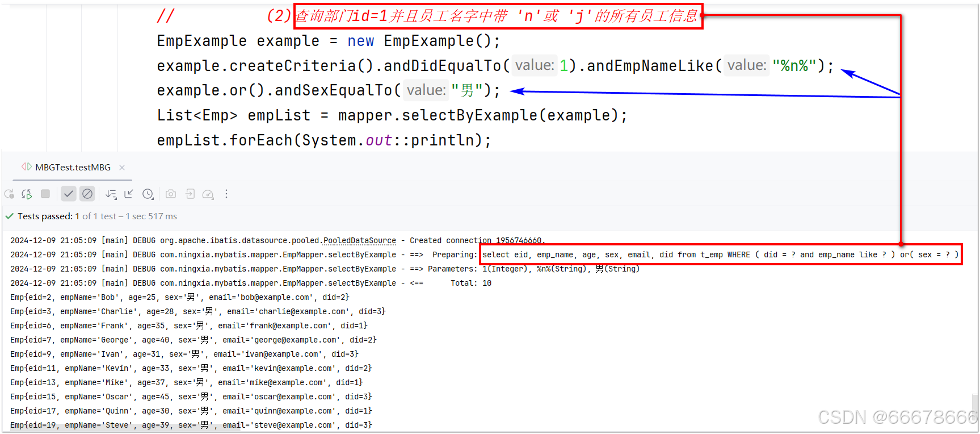Click the camera snapshot icon
The height and width of the screenshot is (434, 980).
pos(171,194)
